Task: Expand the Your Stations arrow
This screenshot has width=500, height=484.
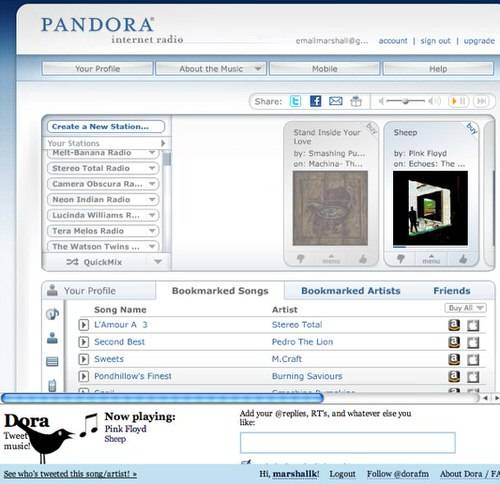Action: (x=163, y=143)
